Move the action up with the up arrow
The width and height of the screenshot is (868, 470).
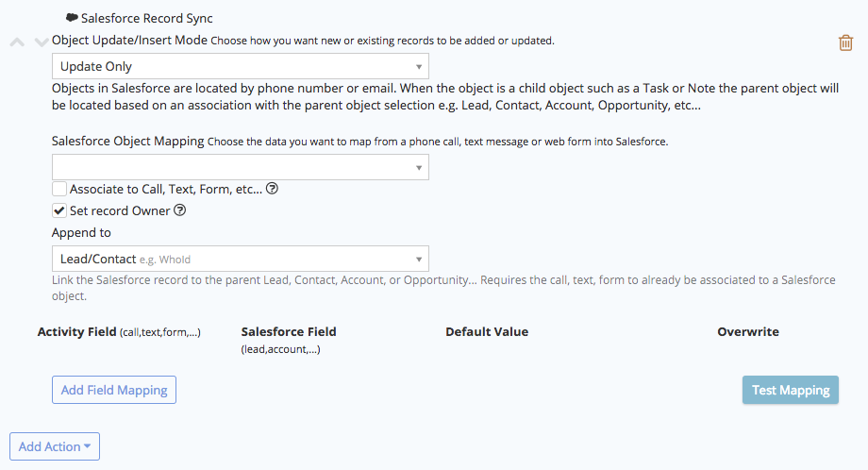pos(17,42)
